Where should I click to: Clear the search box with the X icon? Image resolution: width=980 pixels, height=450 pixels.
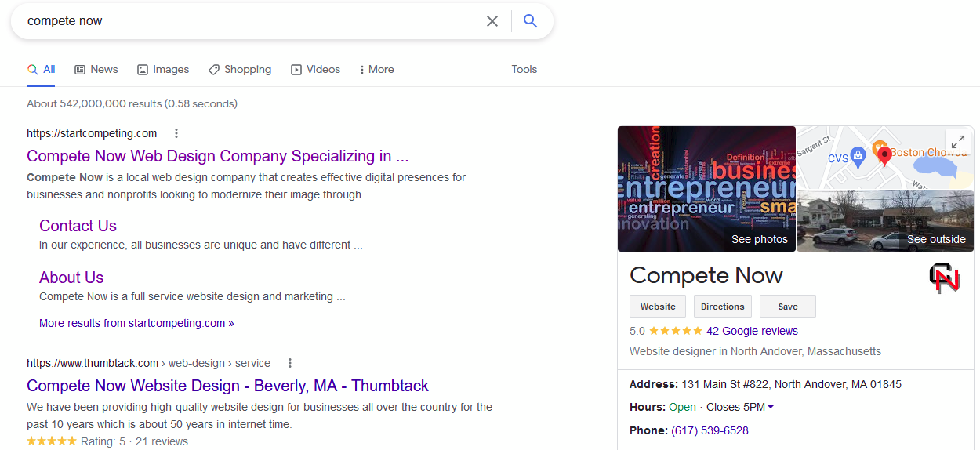[492, 21]
